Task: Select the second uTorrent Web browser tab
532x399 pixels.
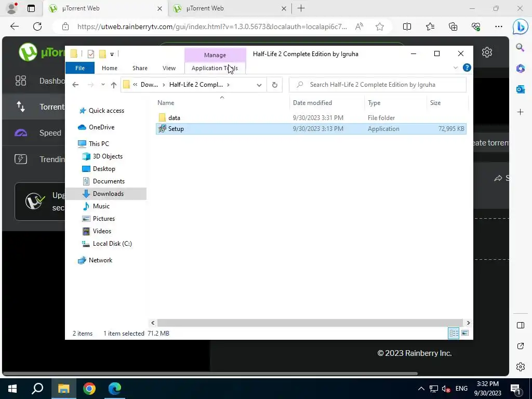Action: 229,8
